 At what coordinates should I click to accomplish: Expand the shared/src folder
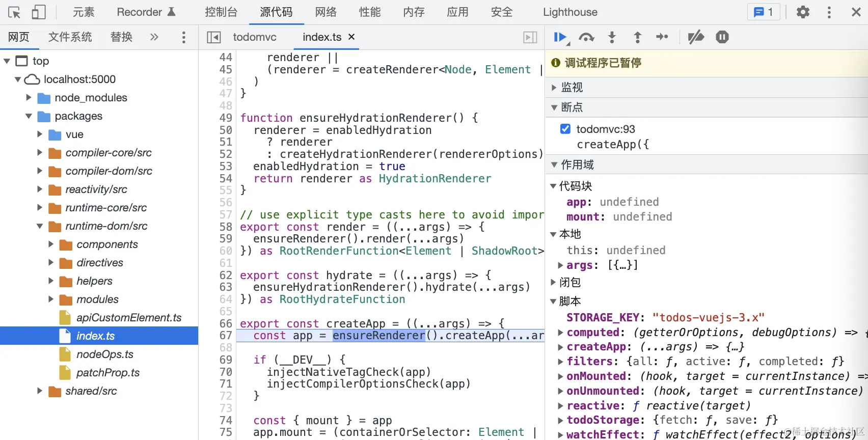click(x=40, y=391)
